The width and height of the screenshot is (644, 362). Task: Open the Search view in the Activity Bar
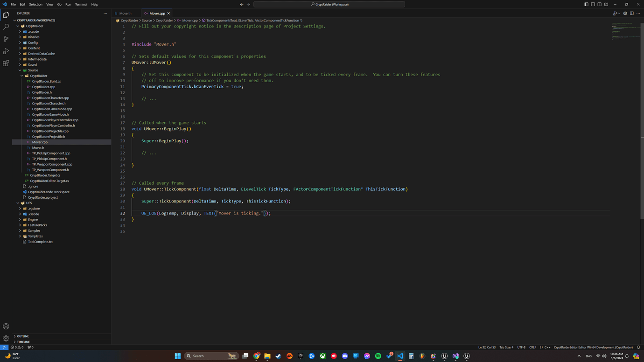tap(6, 27)
